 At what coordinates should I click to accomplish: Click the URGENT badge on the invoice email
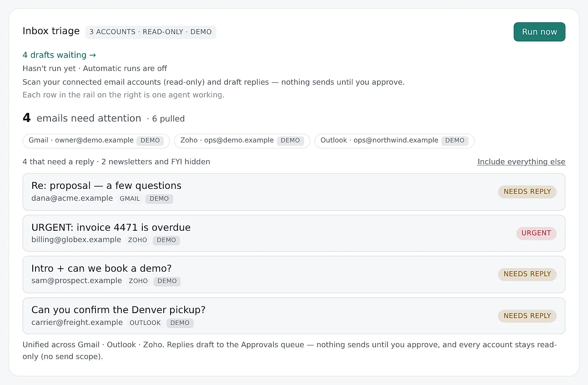coord(536,233)
